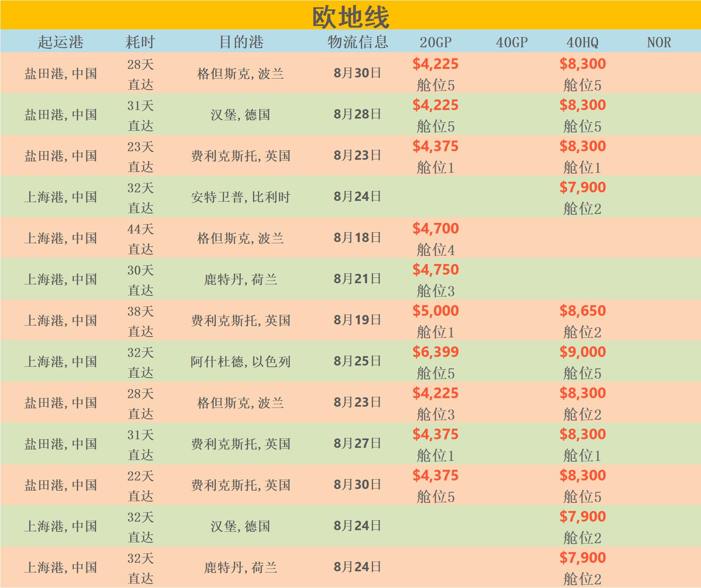
Task: Click $8,300 price in the 8月27日 row
Action: 582,434
